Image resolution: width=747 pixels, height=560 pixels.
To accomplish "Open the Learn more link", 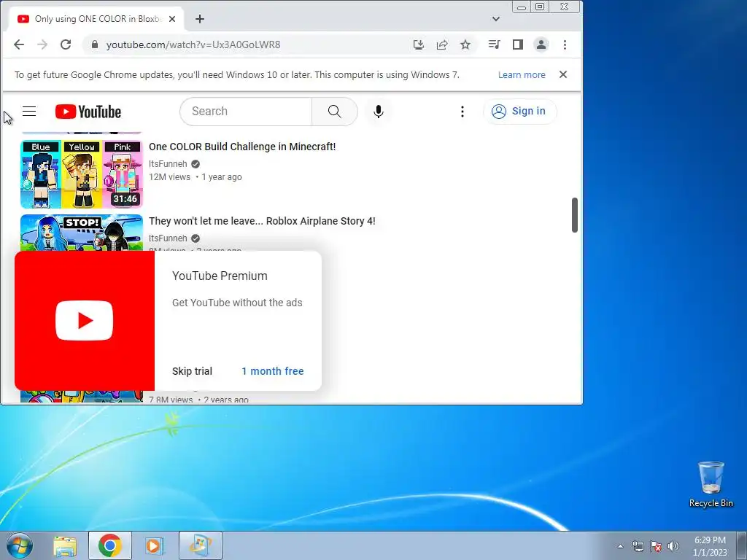I will coord(522,75).
